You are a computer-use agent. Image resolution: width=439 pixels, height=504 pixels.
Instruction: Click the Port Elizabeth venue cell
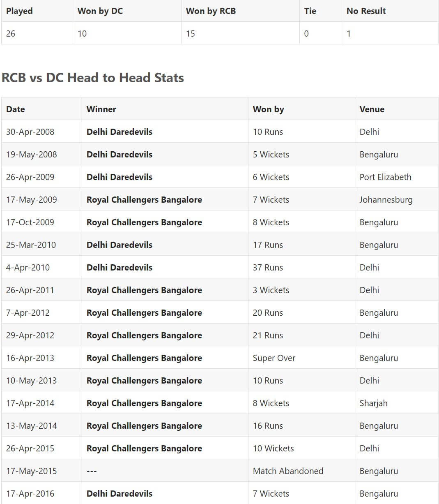(x=385, y=177)
